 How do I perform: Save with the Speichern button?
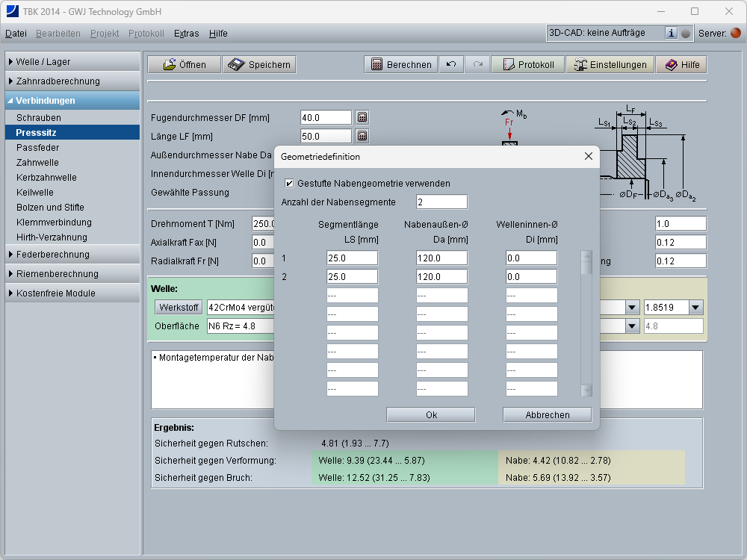click(x=259, y=65)
